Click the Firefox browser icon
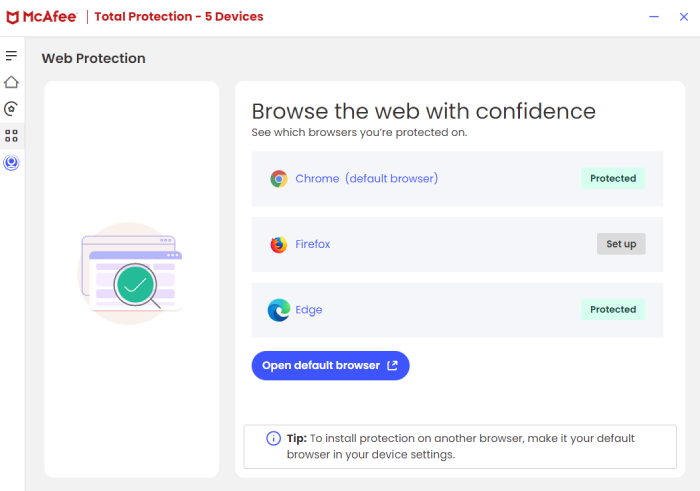Screen dimensions: 700x491 [279, 244]
